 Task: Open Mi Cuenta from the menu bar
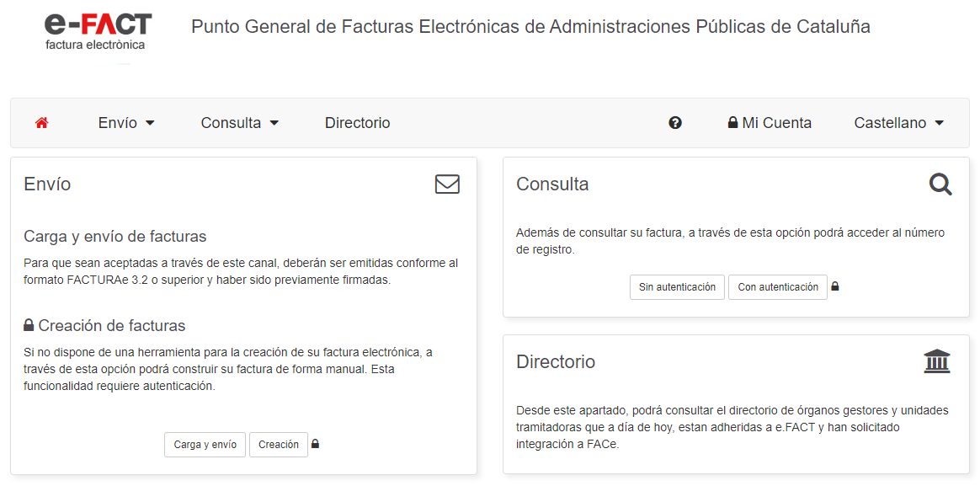click(775, 122)
